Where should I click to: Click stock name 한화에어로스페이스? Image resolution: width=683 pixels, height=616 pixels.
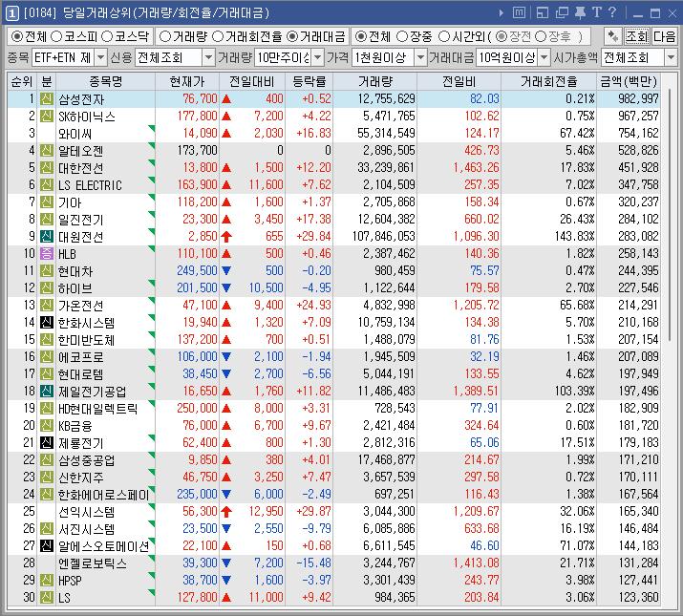[104, 494]
